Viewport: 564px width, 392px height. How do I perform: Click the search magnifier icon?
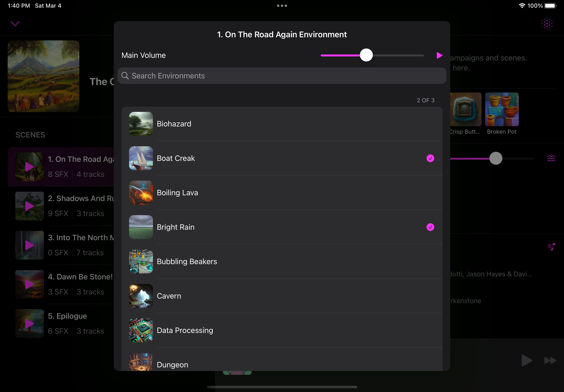pyautogui.click(x=125, y=76)
